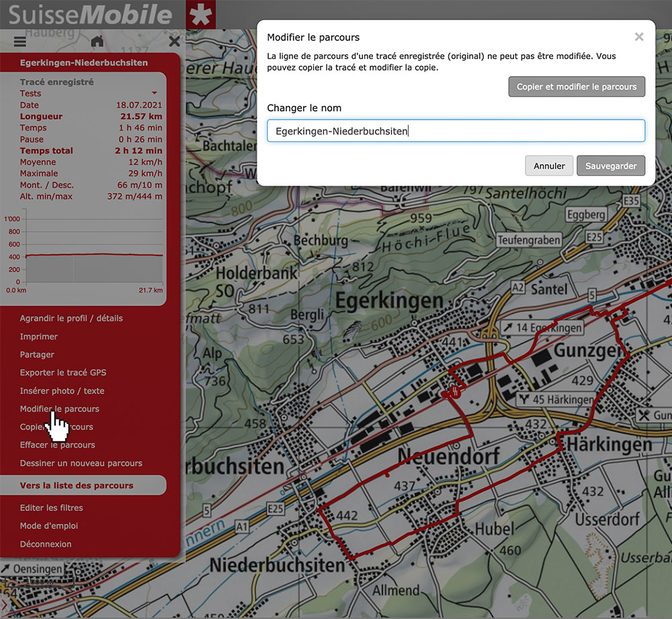Open Editer les filtres
Image resolution: width=672 pixels, height=619 pixels.
(x=52, y=507)
